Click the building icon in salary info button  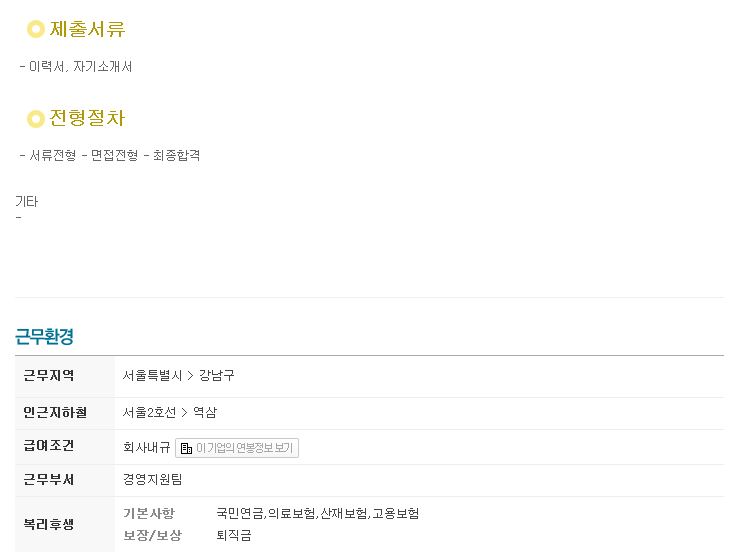[186, 448]
